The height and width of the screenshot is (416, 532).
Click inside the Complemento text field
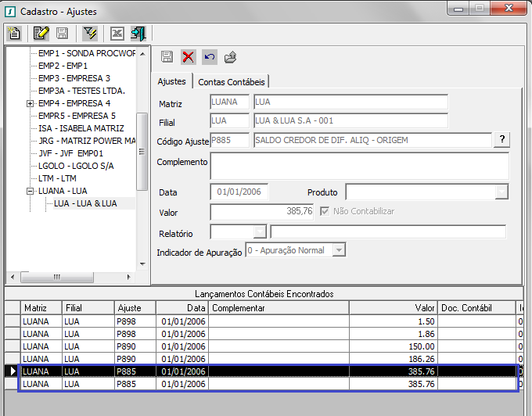click(359, 166)
